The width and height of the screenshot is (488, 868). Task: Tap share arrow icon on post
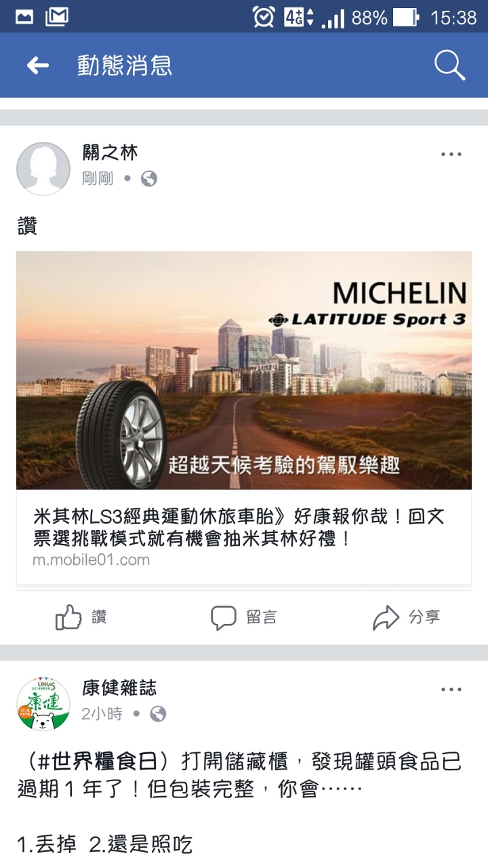click(386, 618)
